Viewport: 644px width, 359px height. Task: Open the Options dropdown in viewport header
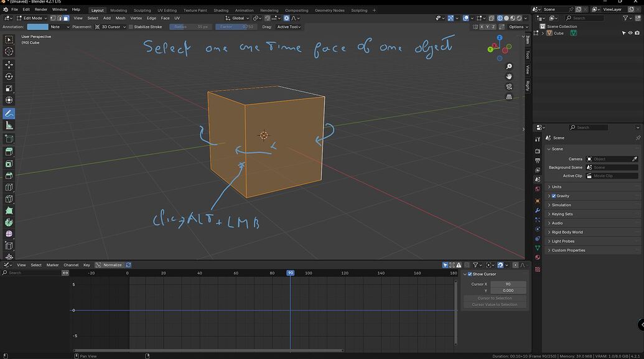coord(518,27)
